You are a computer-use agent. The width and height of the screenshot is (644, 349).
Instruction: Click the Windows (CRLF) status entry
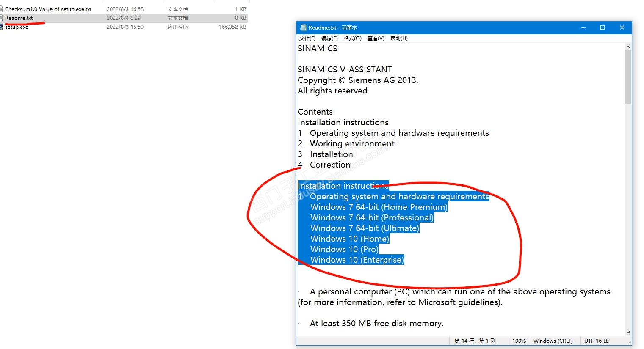pyautogui.click(x=553, y=341)
